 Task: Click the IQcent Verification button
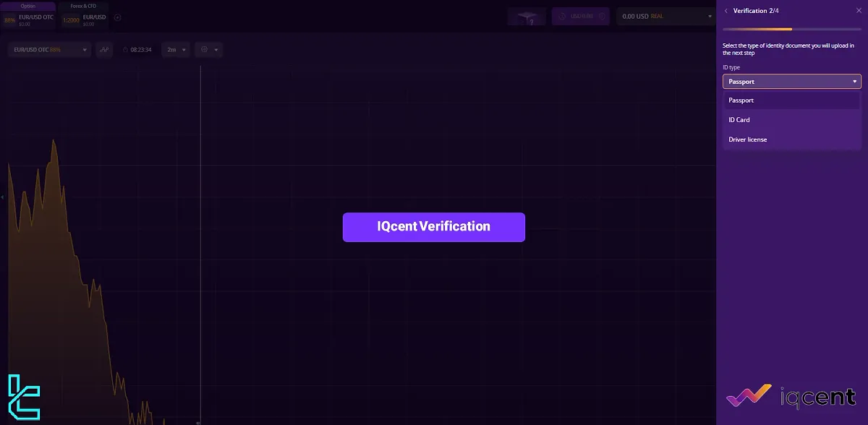point(433,227)
